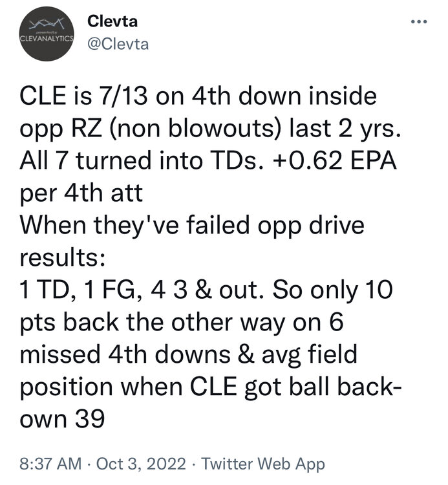Open the 8:37 AM timestamp link
Image resolution: width=448 pixels, height=485 pixels.
tap(50, 464)
